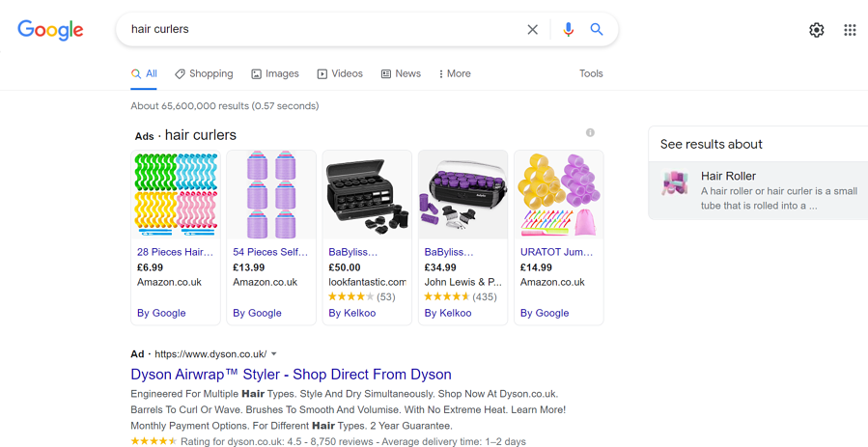868x447 pixels.
Task: Click the About 65,600,000 results text
Action: [225, 105]
